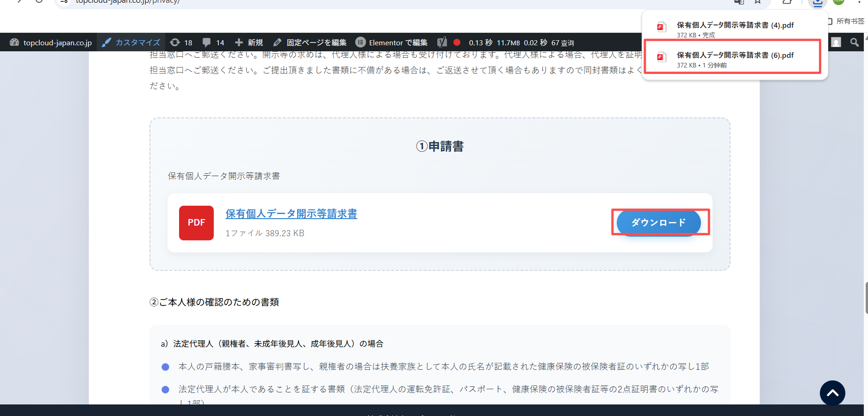The image size is (868, 416).
Task: Click the user avatar in admin bar
Action: click(836, 43)
